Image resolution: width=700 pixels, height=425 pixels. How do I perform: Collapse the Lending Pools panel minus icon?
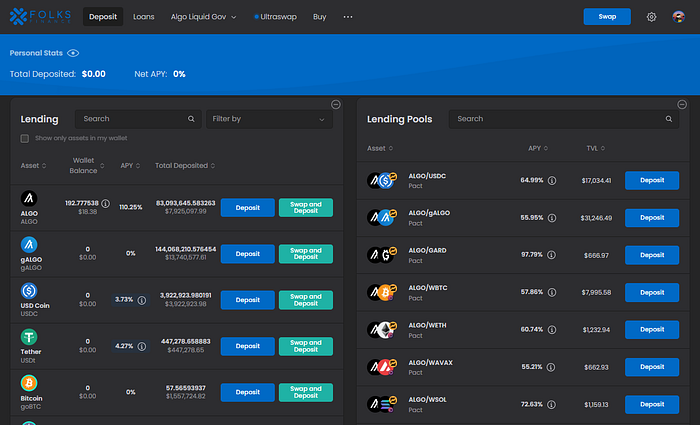pos(682,104)
